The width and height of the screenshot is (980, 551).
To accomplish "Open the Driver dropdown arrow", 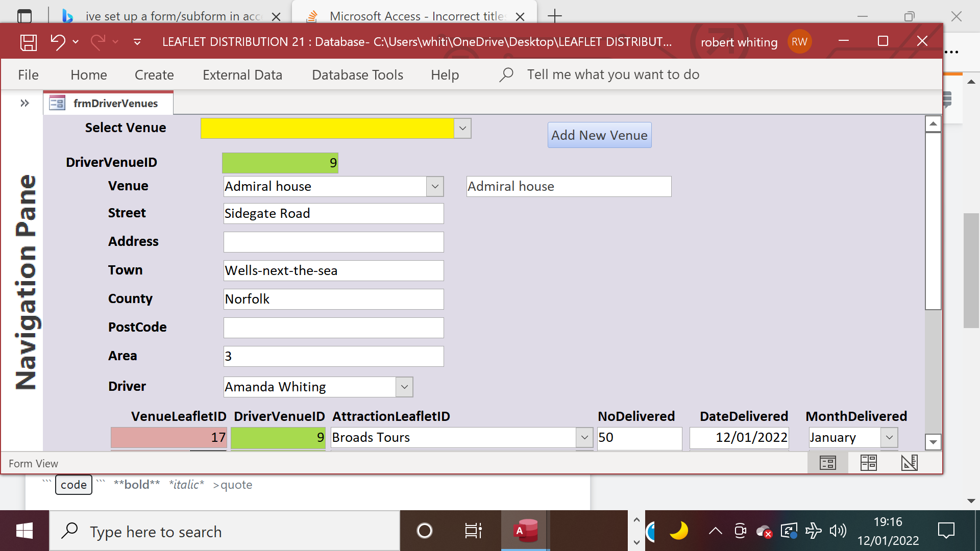I will pos(404,387).
